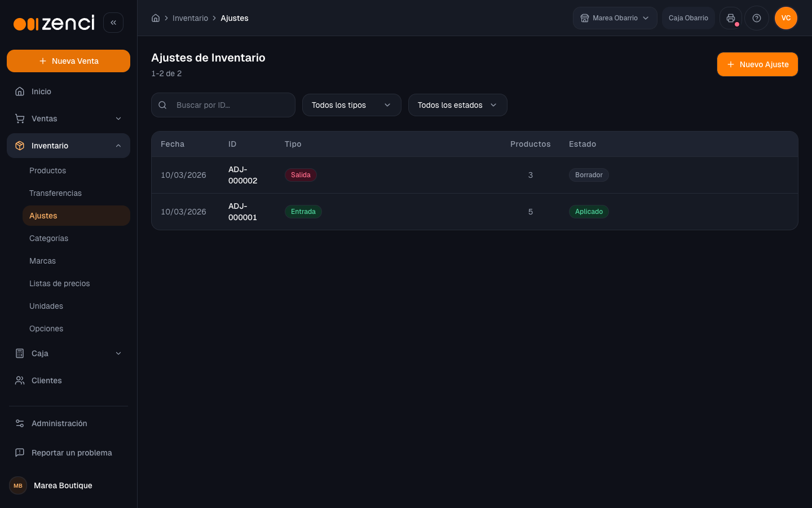Click the Salida type badge

click(x=301, y=175)
